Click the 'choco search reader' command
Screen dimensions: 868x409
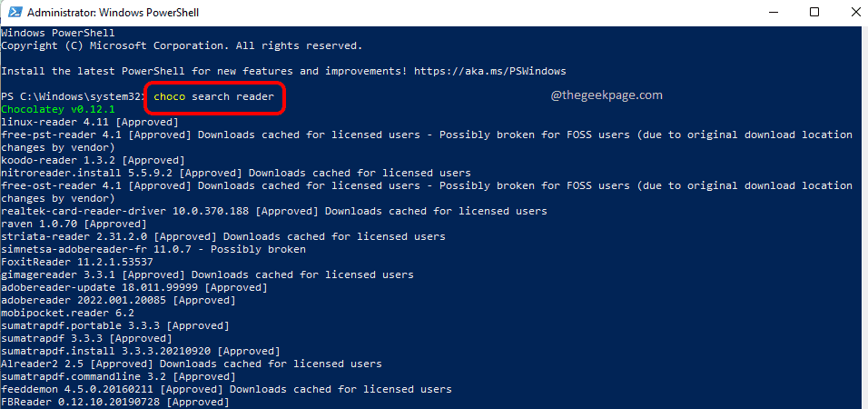(213, 96)
